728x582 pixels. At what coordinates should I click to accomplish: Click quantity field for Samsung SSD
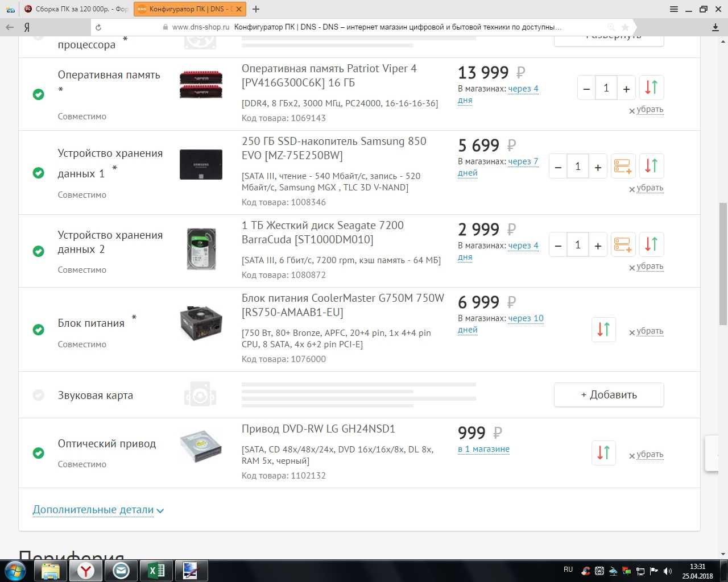578,167
